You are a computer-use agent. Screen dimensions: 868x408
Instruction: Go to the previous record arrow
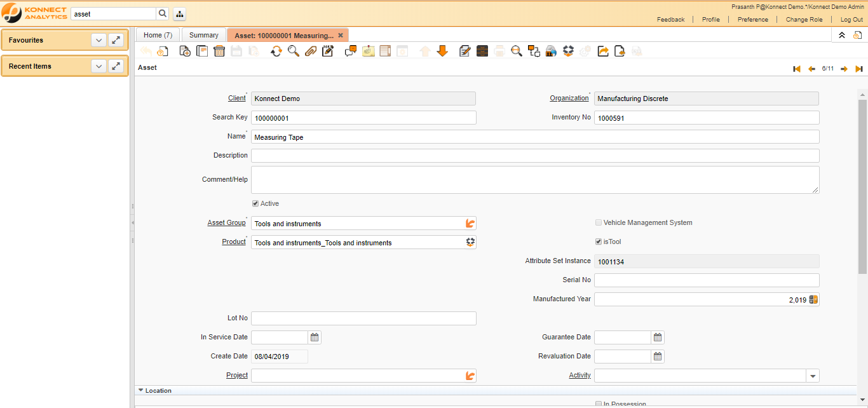(811, 69)
